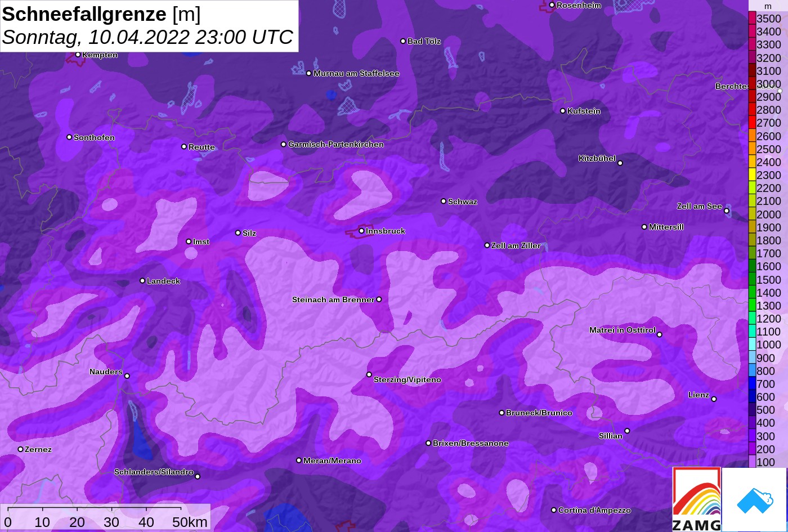Screen dimensions: 788x532
Task: Click the Imst label
Action: pyautogui.click(x=201, y=242)
